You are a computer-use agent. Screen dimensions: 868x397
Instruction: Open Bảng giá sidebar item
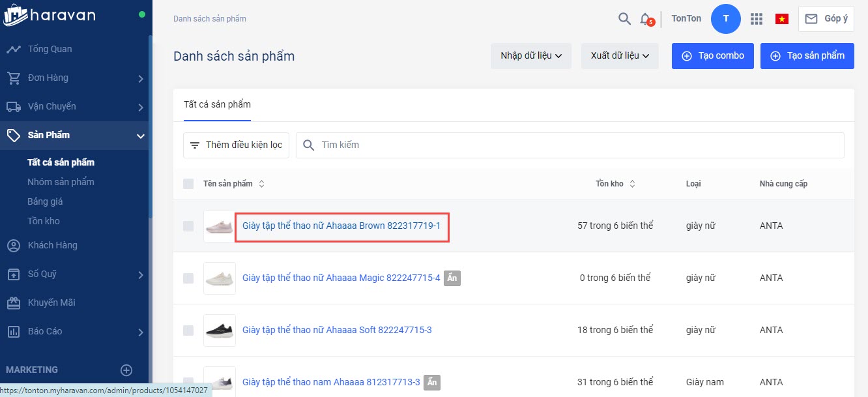45,201
